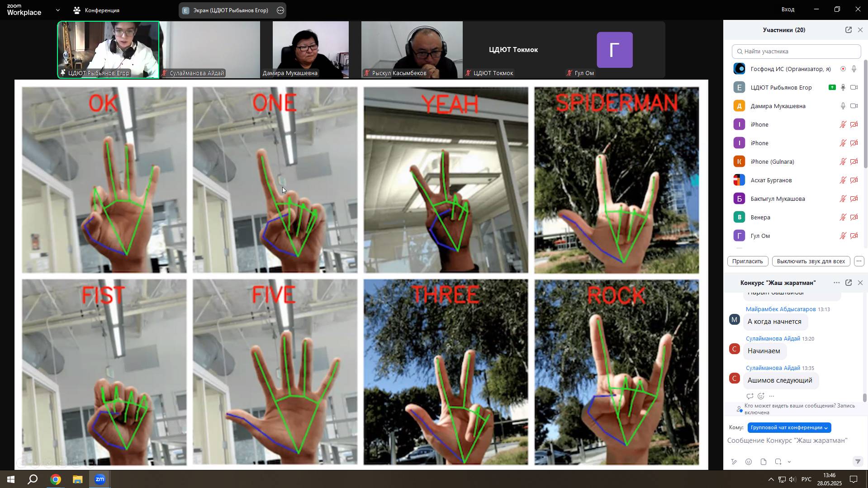
Task: Click Выключить звук для всех button
Action: 811,261
